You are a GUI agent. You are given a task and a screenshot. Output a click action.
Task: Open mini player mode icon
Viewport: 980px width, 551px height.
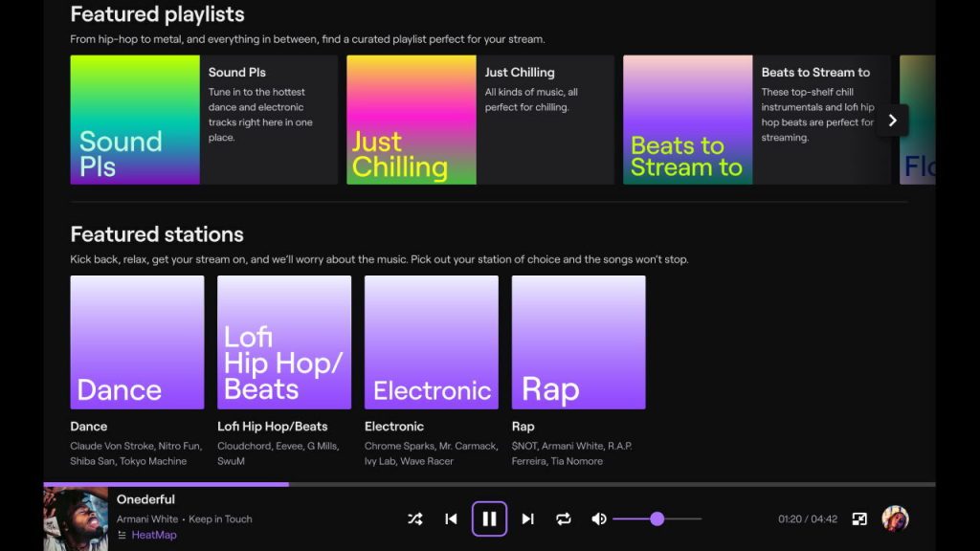[x=859, y=518]
